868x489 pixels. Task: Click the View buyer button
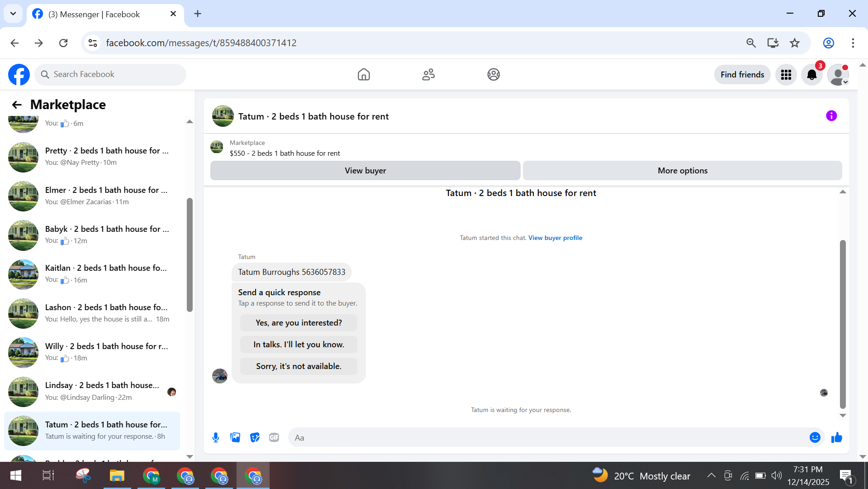tap(365, 171)
